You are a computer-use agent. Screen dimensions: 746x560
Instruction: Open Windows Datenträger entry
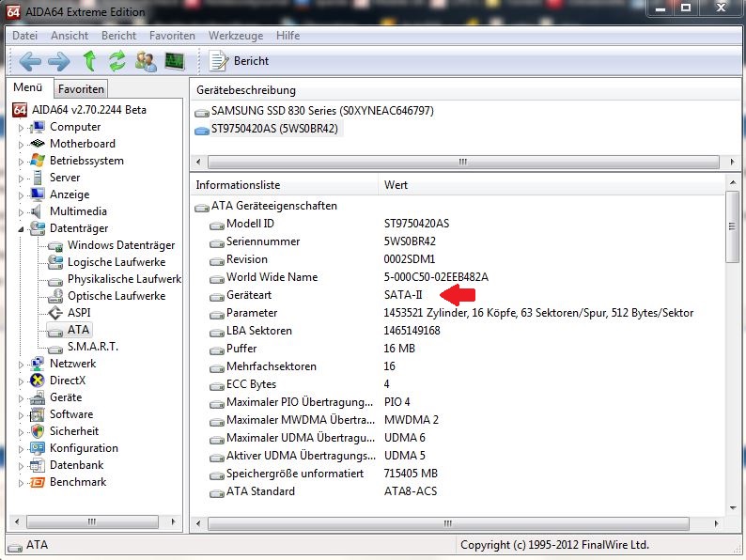tap(121, 245)
